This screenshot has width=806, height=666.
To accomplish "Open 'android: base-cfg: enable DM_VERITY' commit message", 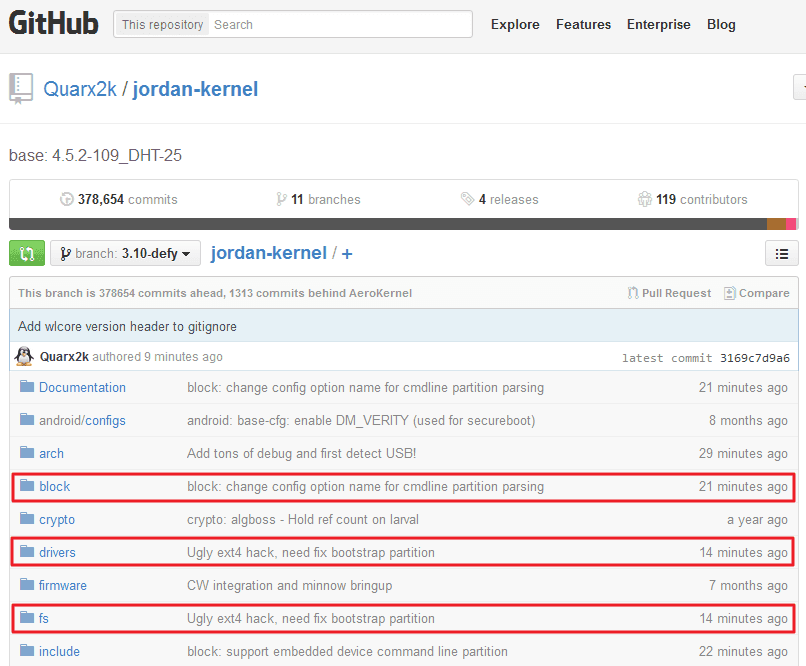I will point(361,420).
